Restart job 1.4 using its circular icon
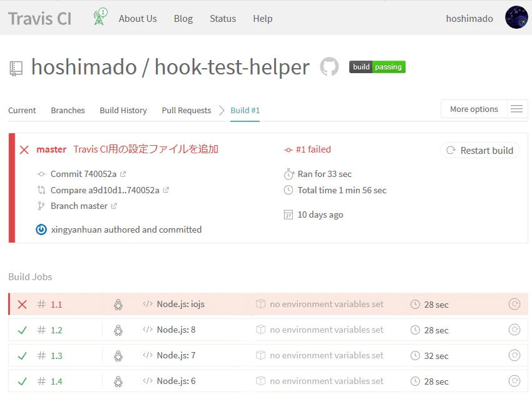Image resolution: width=532 pixels, height=404 pixels. click(514, 381)
